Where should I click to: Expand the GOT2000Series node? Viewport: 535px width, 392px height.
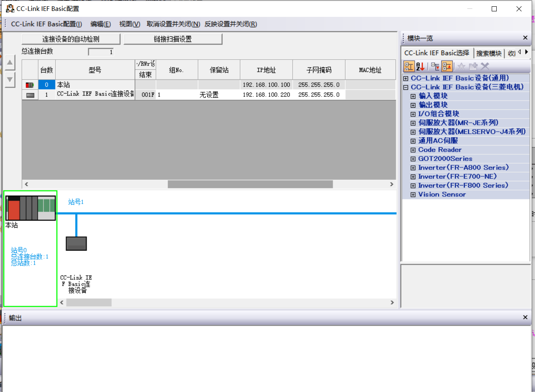[413, 159]
